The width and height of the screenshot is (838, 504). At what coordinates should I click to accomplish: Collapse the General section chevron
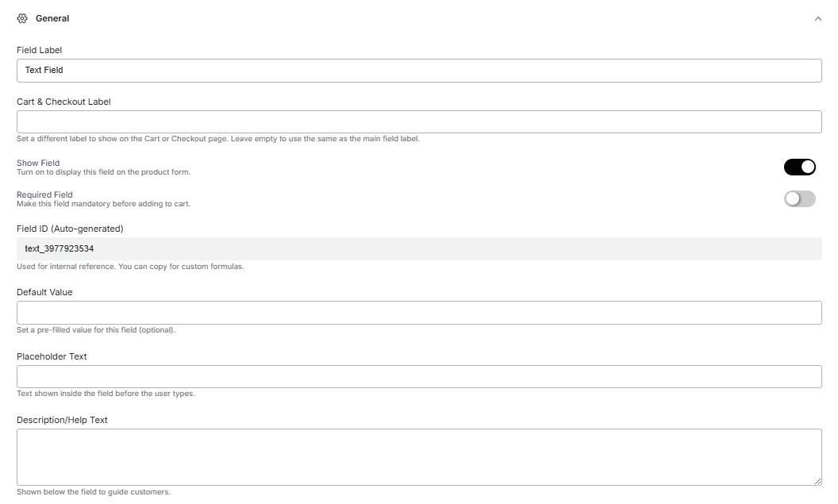tap(817, 19)
